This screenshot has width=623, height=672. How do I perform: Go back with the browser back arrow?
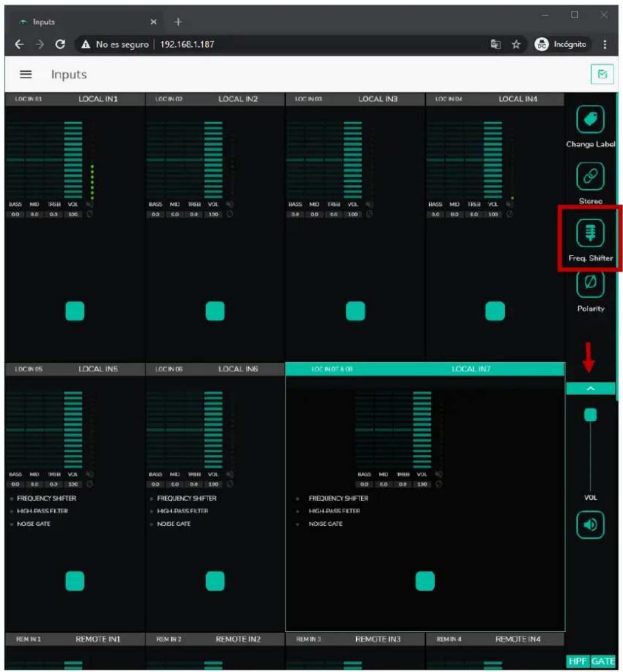19,44
